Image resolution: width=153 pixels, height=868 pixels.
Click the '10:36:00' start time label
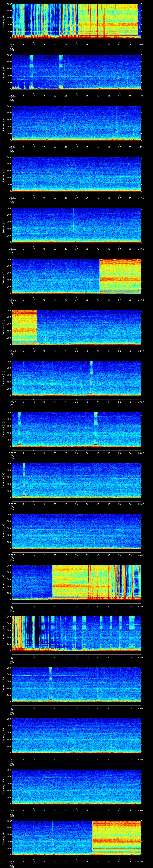tap(12, 402)
